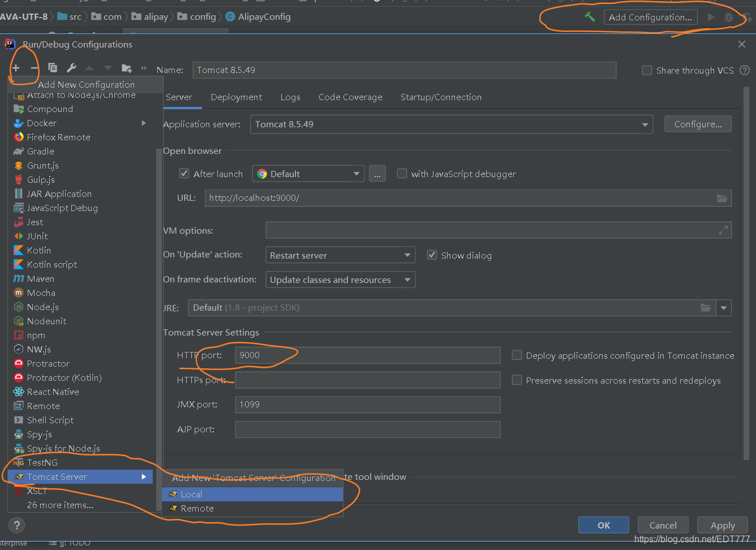756x550 pixels.
Task: Enable with JavaScript debugger checkbox
Action: tap(402, 173)
